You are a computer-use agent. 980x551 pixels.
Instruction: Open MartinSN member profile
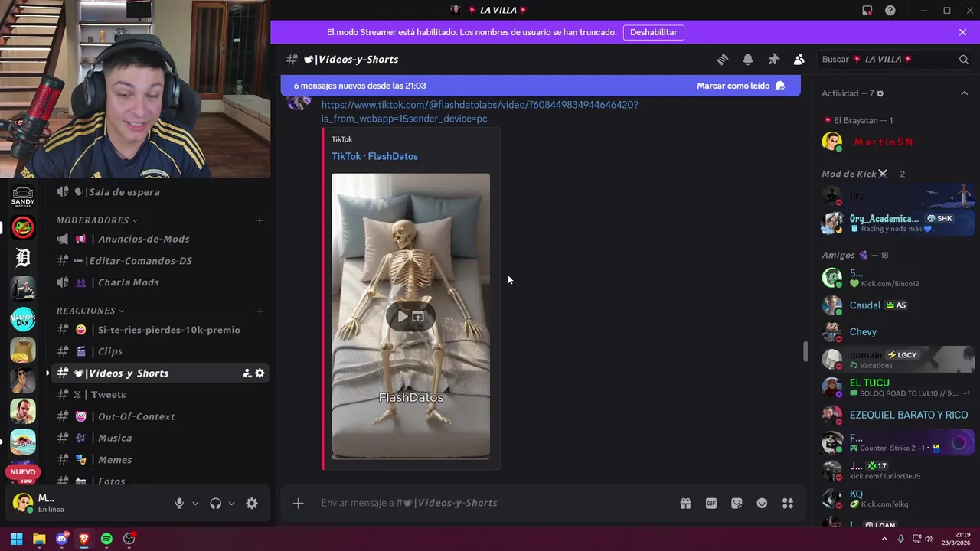pyautogui.click(x=896, y=142)
